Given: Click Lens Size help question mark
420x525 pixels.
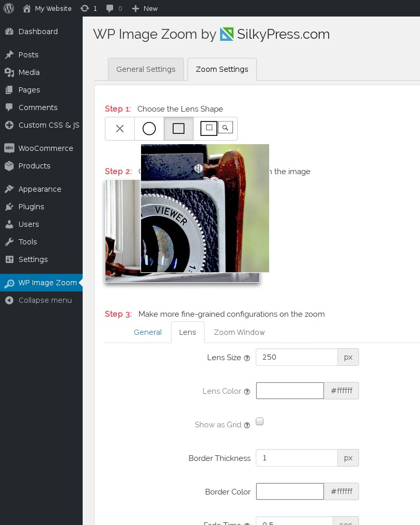Looking at the screenshot, I should pyautogui.click(x=247, y=358).
